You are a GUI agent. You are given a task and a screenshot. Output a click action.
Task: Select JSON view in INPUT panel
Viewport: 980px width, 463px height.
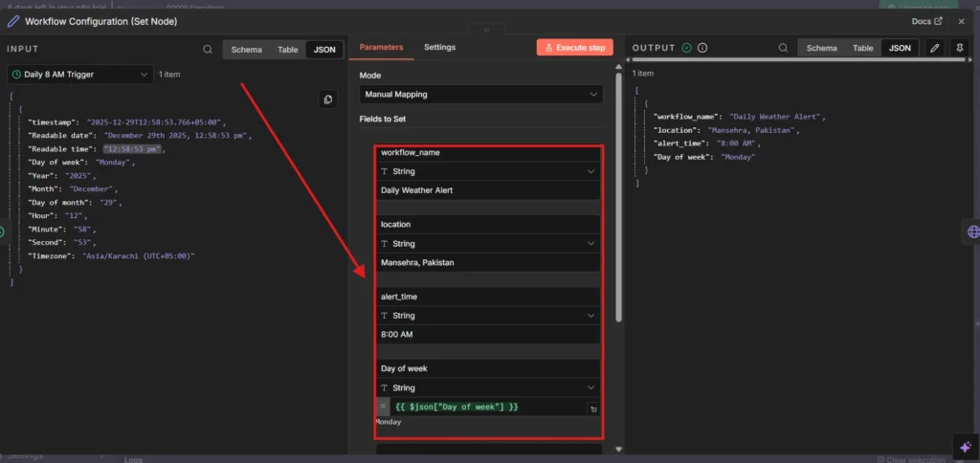click(324, 50)
